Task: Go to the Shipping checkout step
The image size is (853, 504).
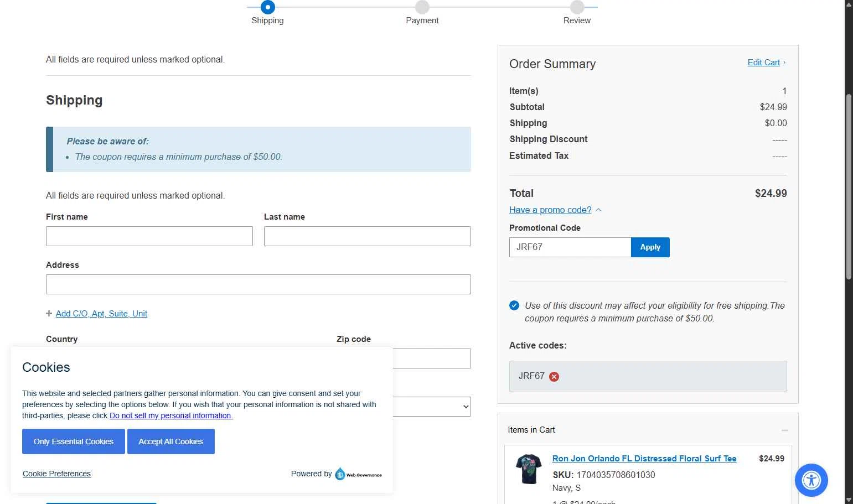Action: coord(268,7)
